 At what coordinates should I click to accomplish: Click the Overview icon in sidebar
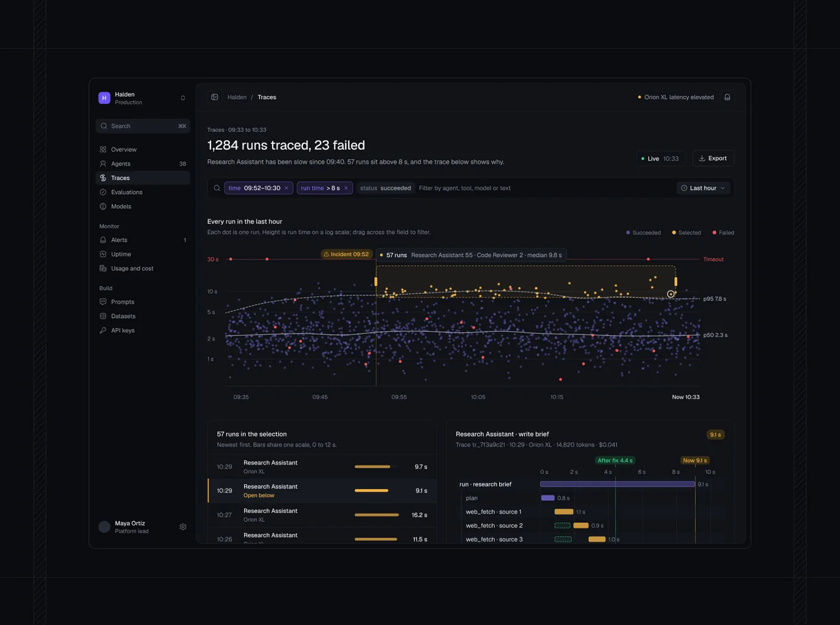pyautogui.click(x=103, y=150)
